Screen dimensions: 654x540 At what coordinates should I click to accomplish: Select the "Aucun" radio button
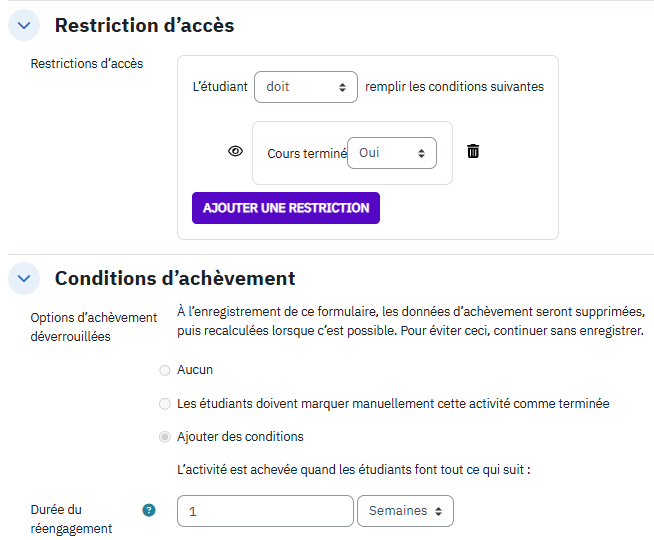(x=165, y=370)
